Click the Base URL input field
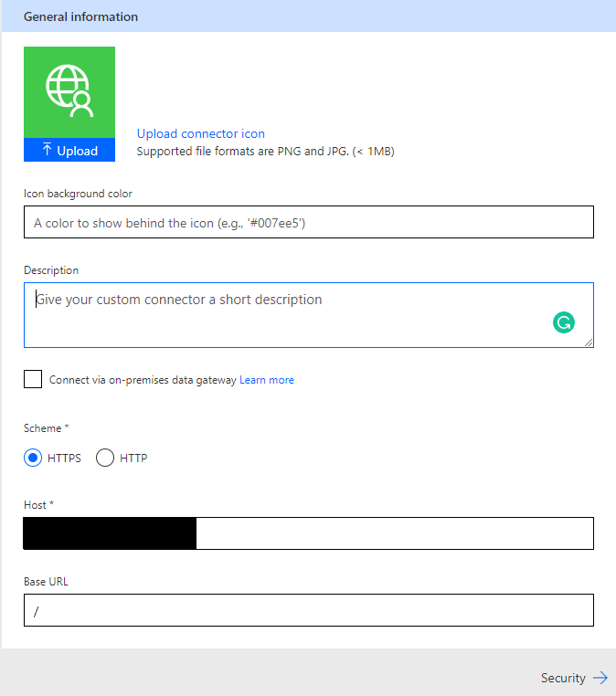Image resolution: width=616 pixels, height=696 pixels. point(309,610)
